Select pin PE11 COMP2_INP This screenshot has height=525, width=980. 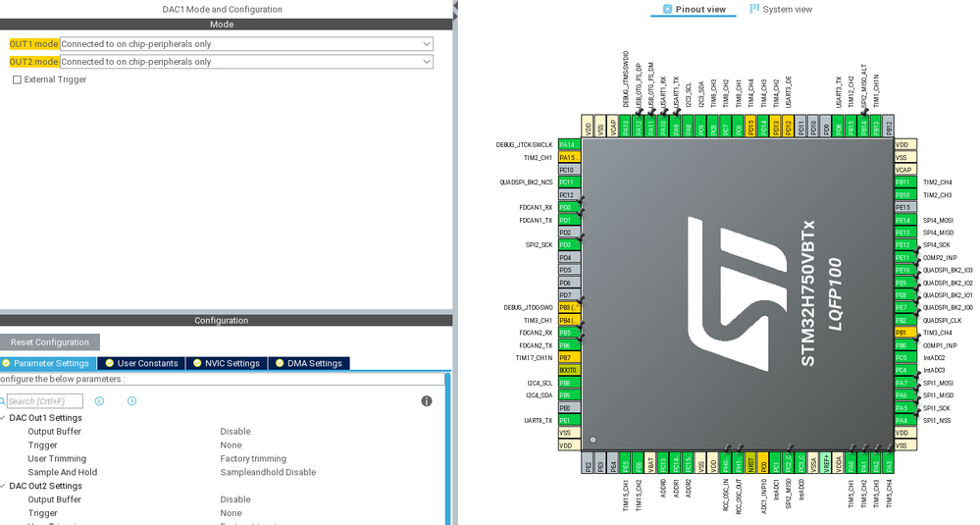[905, 257]
